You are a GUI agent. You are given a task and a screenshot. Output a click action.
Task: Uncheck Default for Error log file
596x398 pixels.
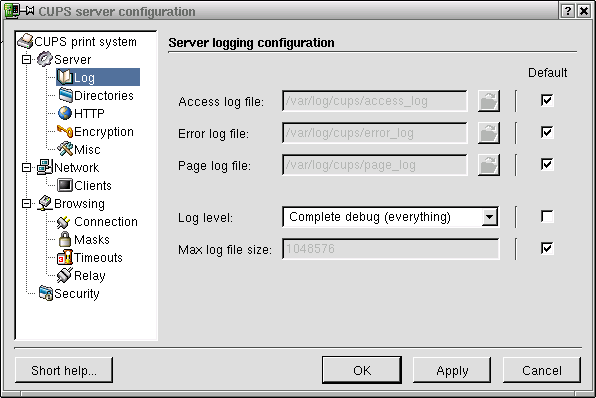(x=547, y=132)
